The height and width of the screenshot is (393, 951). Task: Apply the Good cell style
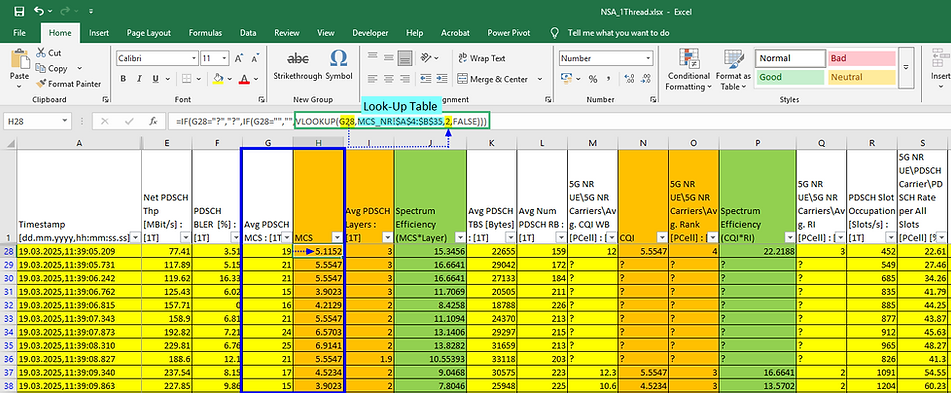790,77
